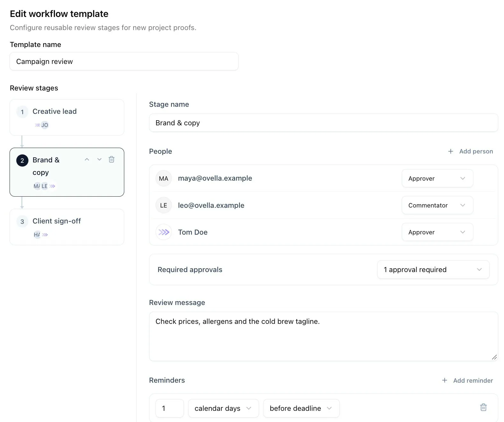Focus the Stage name field

(x=324, y=123)
